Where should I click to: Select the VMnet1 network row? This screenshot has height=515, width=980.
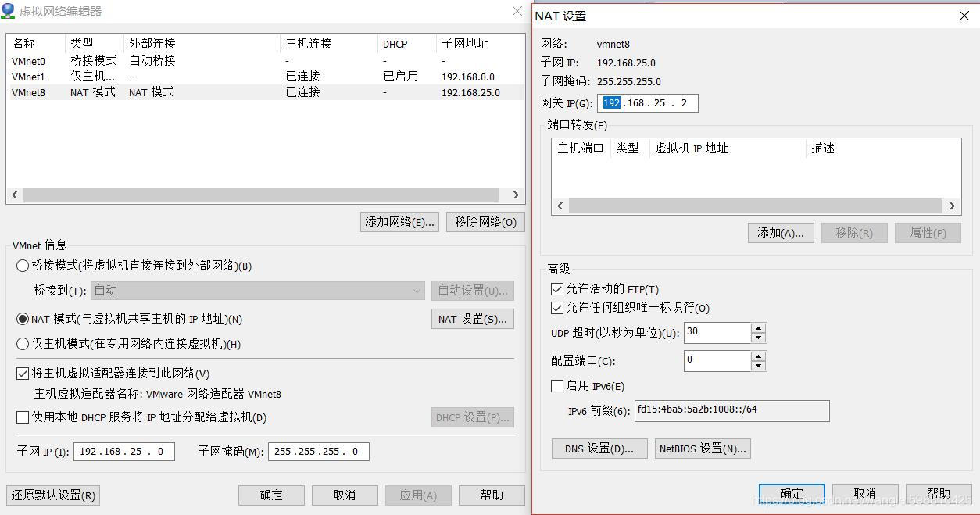point(266,77)
